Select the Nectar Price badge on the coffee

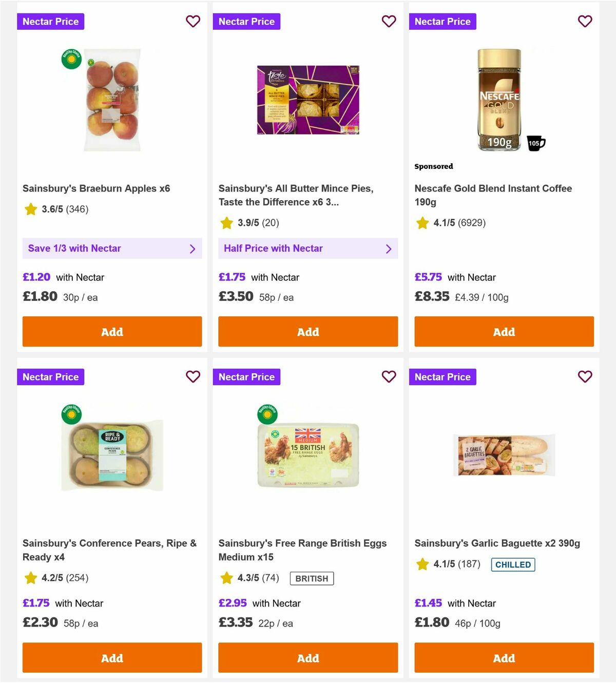coord(442,22)
